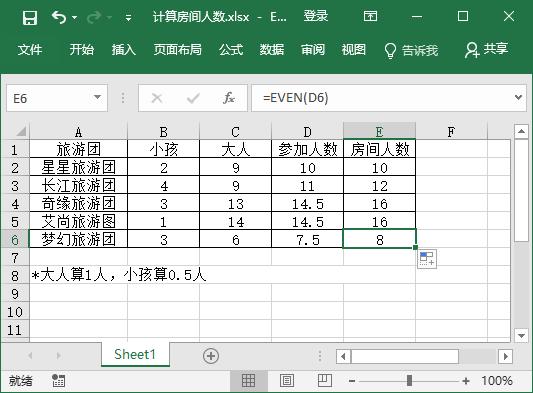The width and height of the screenshot is (533, 393).
Task: Click the formula bar showing =EVEN(D6)
Action: 382,98
